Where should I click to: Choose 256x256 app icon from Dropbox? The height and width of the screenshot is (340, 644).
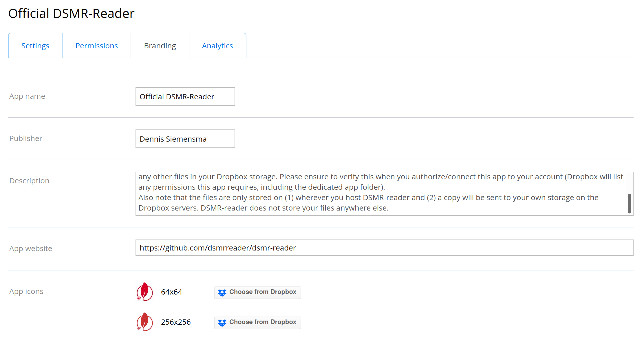[x=257, y=322]
